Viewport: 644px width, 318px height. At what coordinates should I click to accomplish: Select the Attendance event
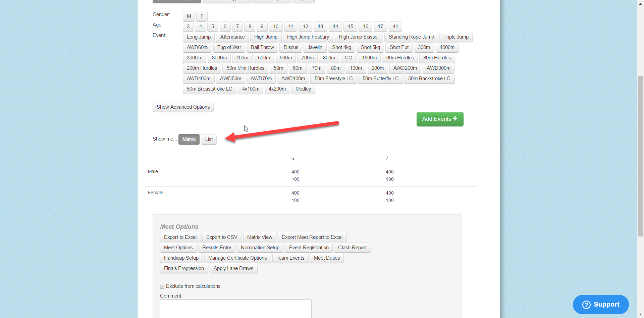(232, 37)
